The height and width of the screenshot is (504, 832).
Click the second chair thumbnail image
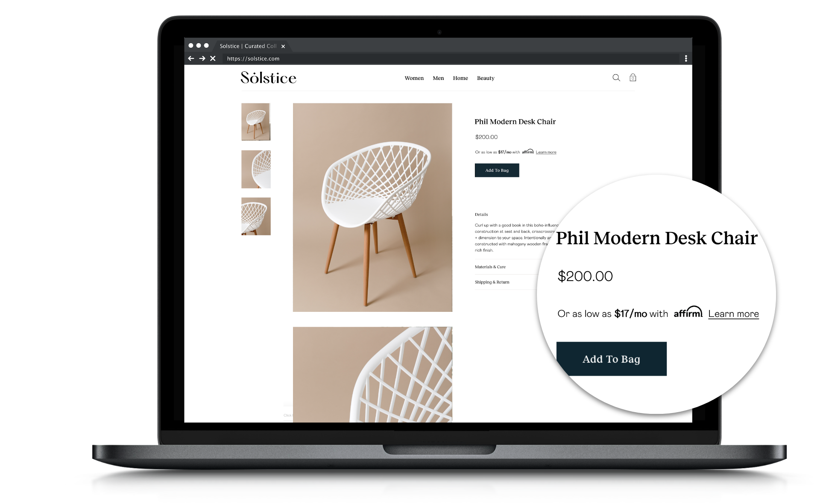(x=257, y=170)
